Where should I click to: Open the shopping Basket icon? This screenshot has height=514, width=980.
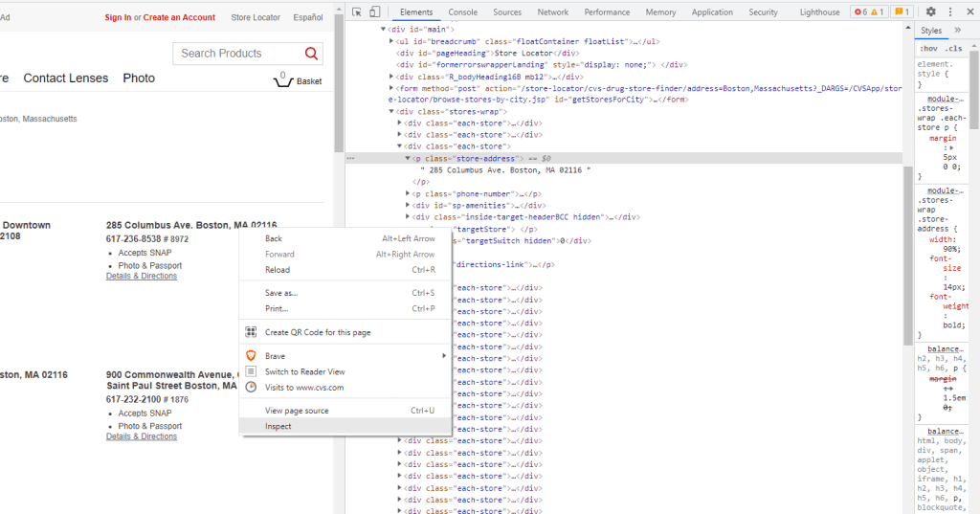point(283,80)
